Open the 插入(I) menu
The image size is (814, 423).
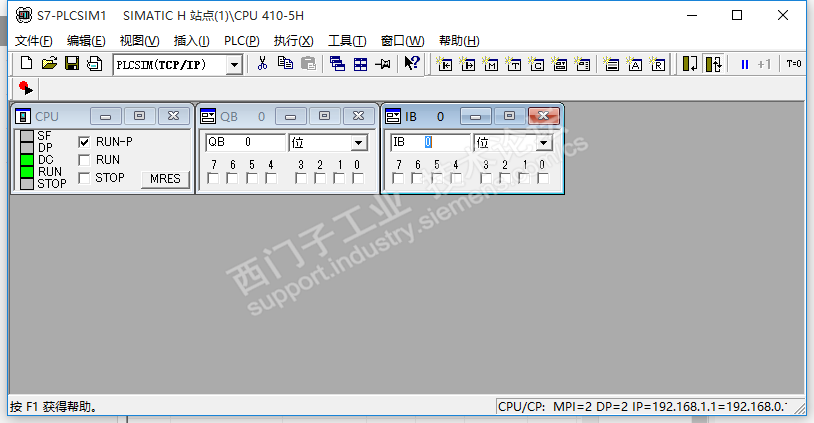coord(191,40)
